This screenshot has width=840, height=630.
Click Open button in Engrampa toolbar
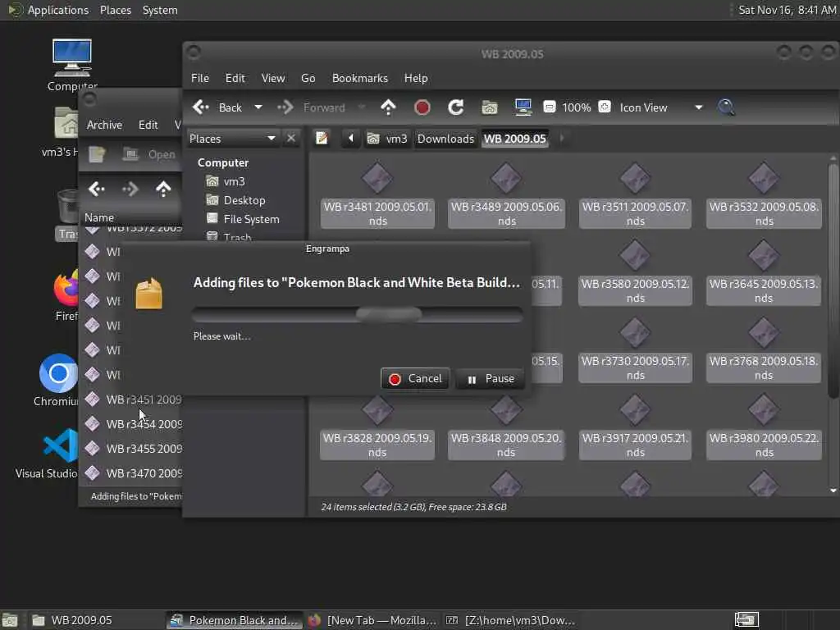[149, 155]
